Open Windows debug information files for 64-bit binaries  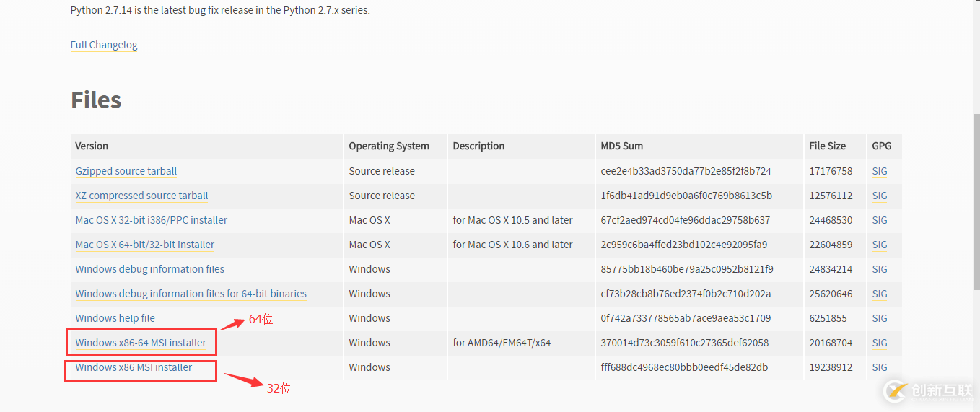191,294
